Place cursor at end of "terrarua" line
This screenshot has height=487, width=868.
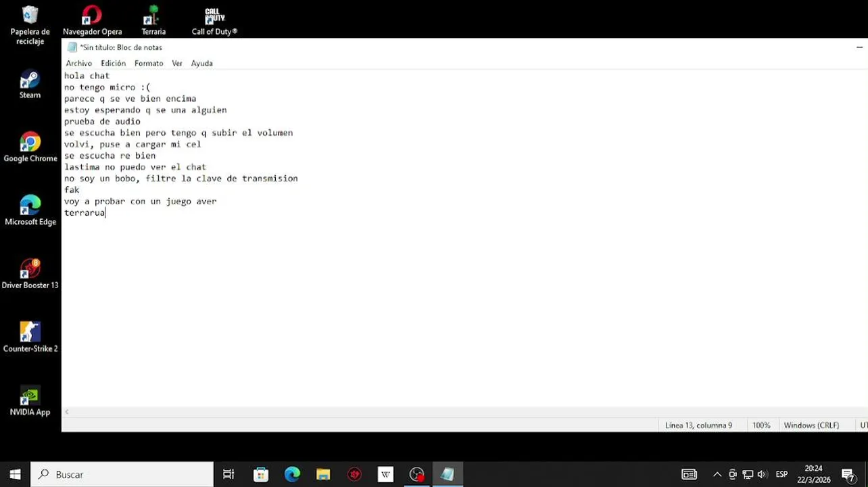tap(105, 213)
